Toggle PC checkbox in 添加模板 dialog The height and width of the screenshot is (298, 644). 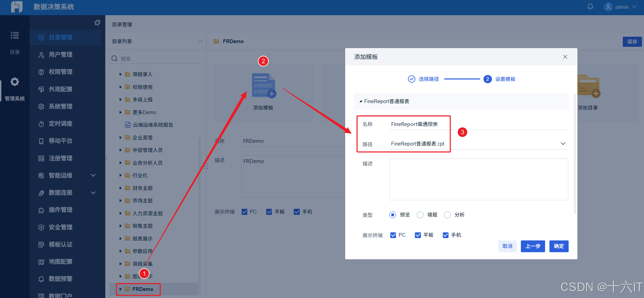click(393, 235)
